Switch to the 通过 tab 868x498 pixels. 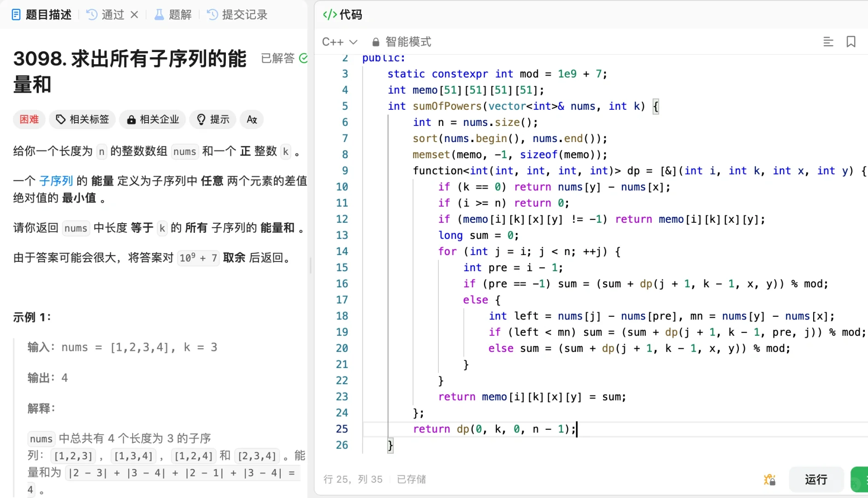(x=106, y=15)
